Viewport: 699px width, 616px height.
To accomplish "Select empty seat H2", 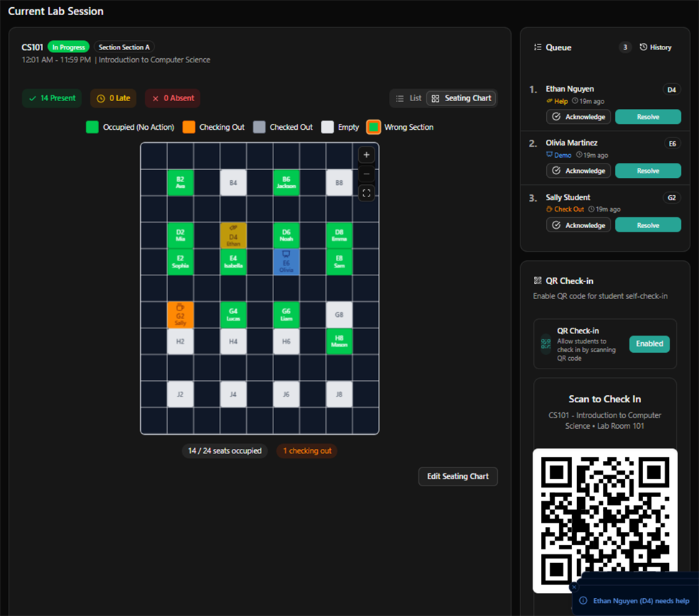I will (x=180, y=341).
